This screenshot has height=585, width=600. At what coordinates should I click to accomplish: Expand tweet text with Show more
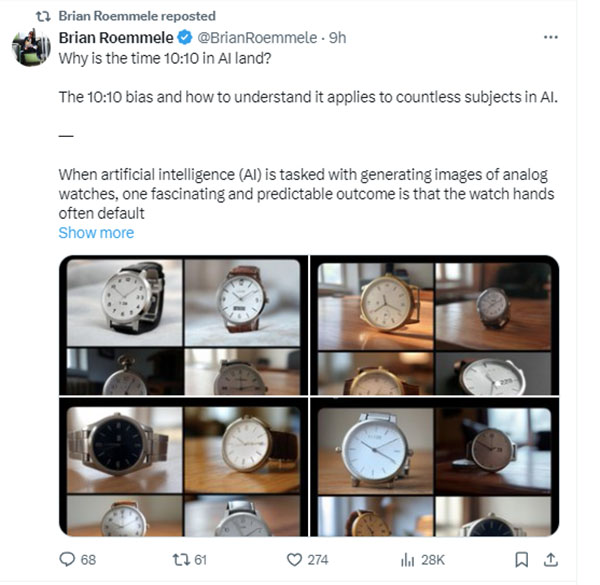coord(96,233)
